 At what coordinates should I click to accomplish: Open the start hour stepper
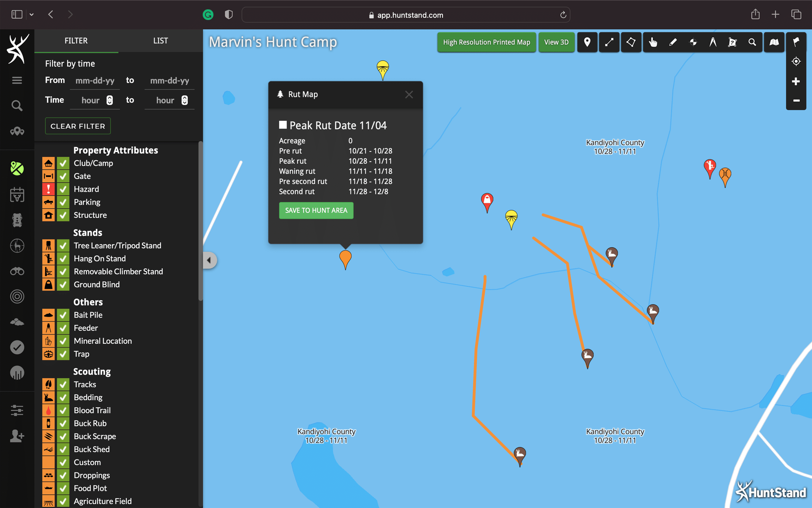pyautogui.click(x=110, y=100)
